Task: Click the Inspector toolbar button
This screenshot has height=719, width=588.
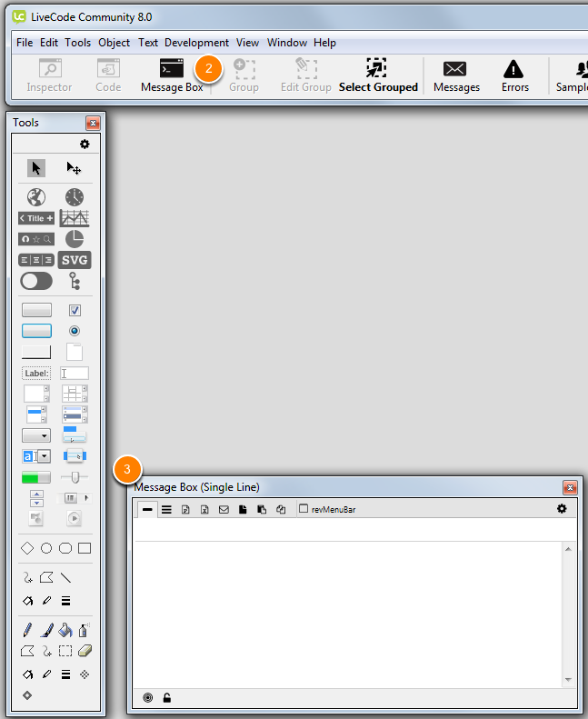Action: [x=49, y=75]
